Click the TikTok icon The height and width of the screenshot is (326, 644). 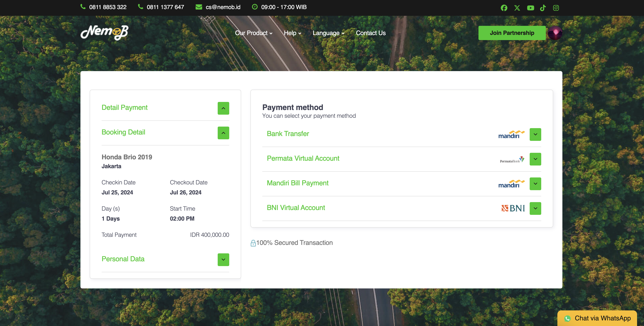click(543, 8)
